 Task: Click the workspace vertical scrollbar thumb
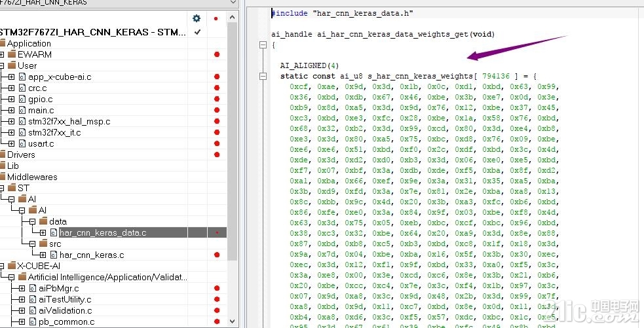pos(232,141)
